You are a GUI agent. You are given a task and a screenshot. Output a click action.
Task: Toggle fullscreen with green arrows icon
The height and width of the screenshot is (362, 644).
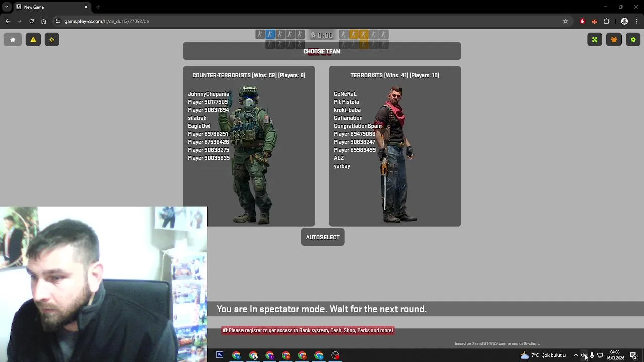[595, 40]
